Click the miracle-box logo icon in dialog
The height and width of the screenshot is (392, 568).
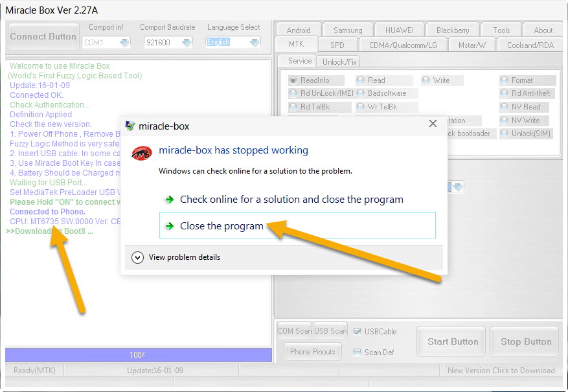coord(141,154)
